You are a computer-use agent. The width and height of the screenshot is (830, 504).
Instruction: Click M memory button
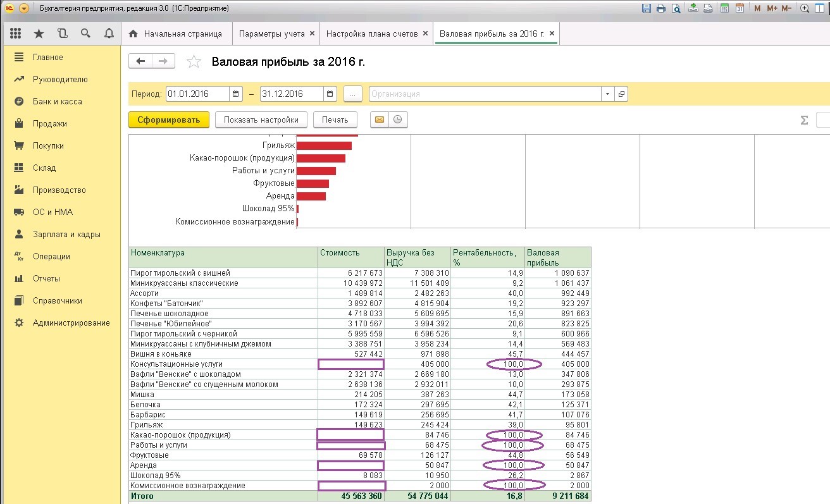coord(757,8)
